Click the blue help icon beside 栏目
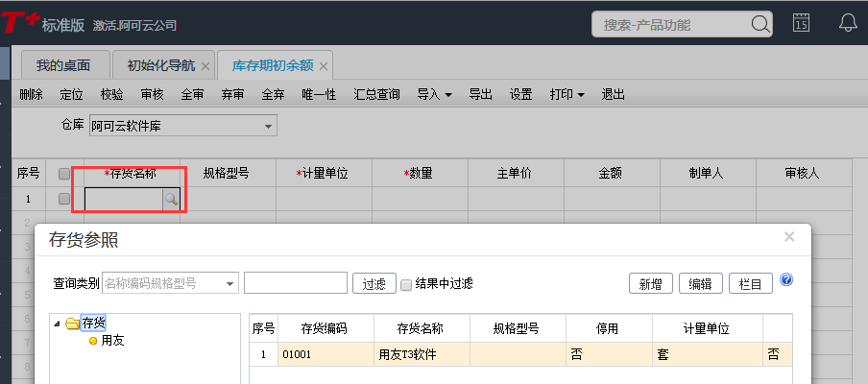 (x=786, y=280)
